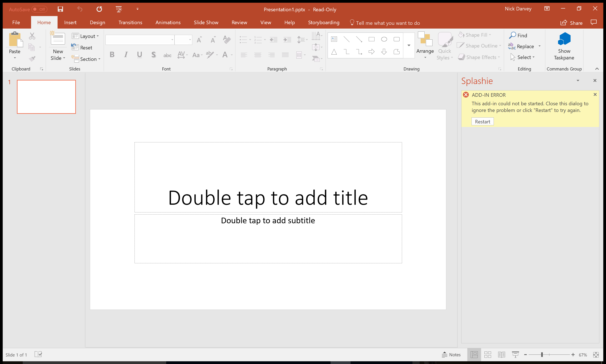Select the Oval shape tool
Screen dimensions: 606x364
point(384,39)
